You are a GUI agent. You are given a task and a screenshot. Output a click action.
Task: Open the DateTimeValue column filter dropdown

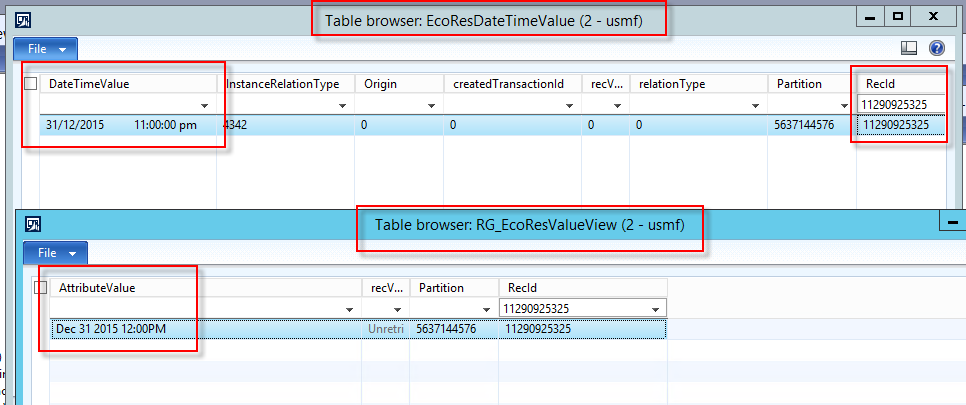pos(205,105)
